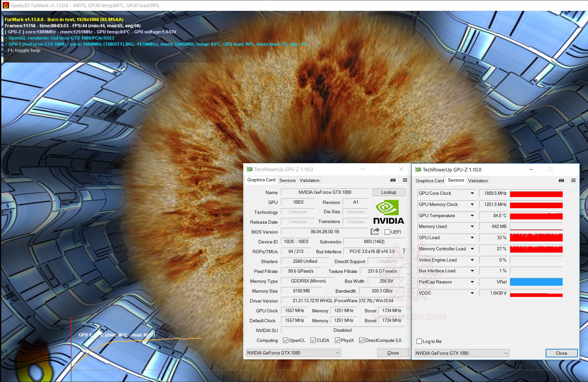Click the Device ID value 10DE - 1BE0
This screenshot has height=382, width=588.
click(296, 241)
